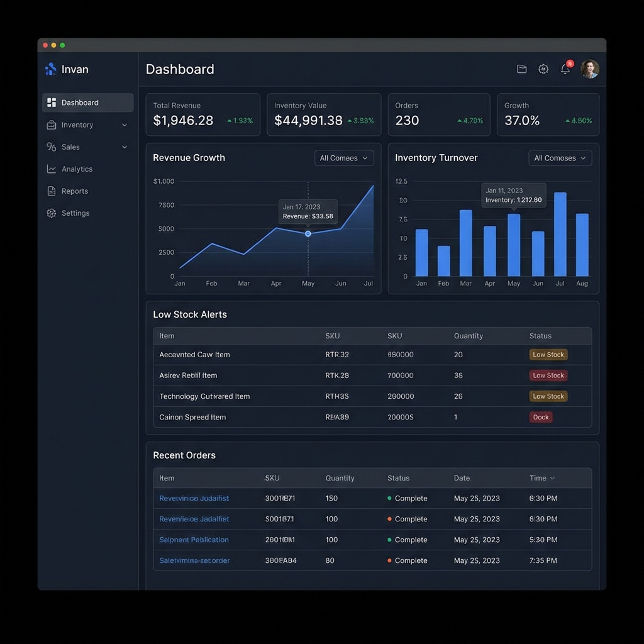Sort Recent Orders by Time column
This screenshot has width=644, height=644.
(542, 478)
